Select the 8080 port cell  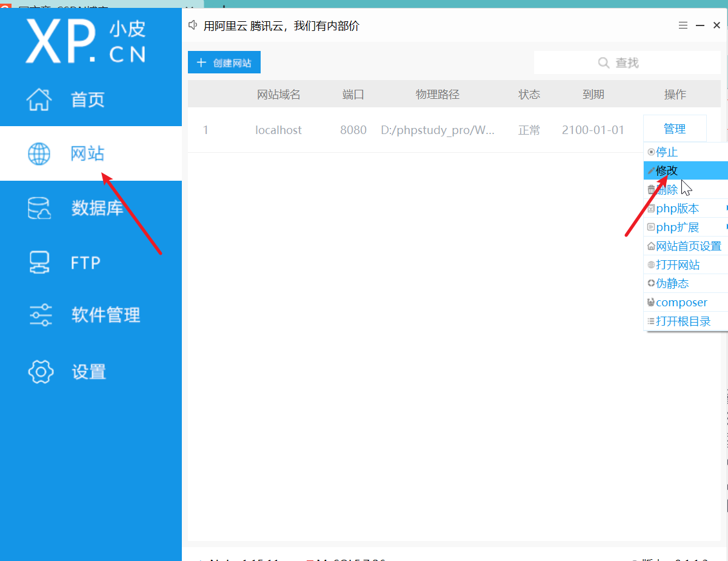tap(353, 130)
